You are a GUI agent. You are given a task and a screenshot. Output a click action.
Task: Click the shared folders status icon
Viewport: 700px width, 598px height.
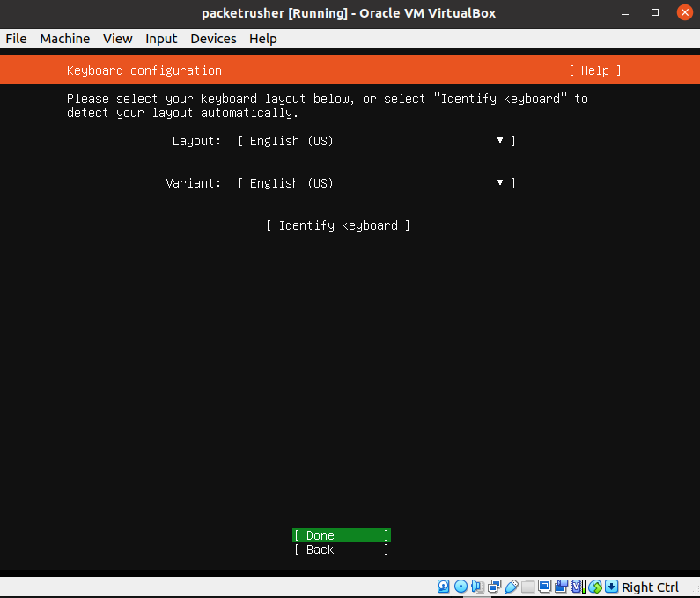(527, 587)
